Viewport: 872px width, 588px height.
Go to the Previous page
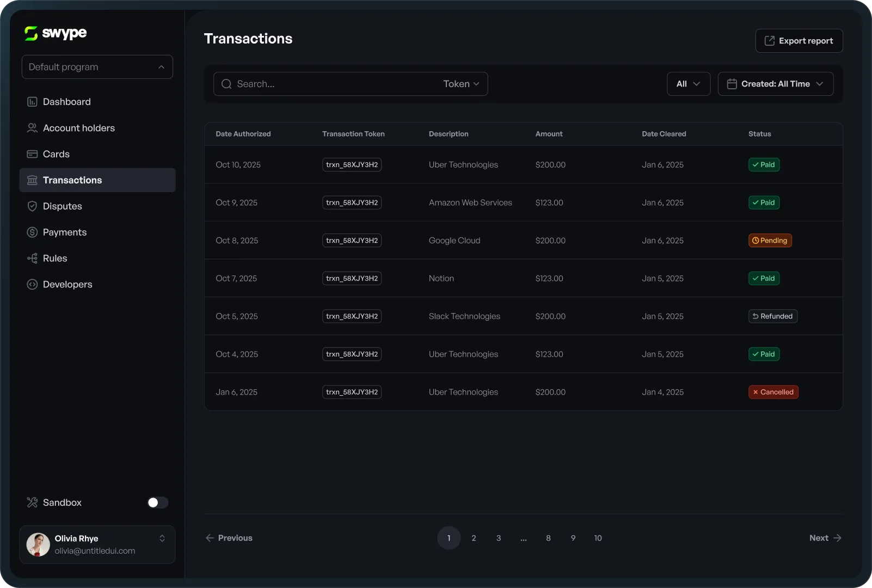229,538
